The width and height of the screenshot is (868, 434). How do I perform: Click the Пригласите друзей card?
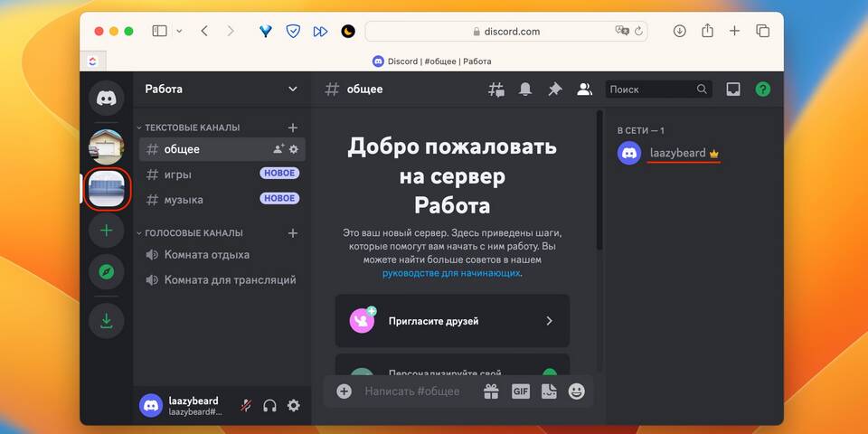452,321
